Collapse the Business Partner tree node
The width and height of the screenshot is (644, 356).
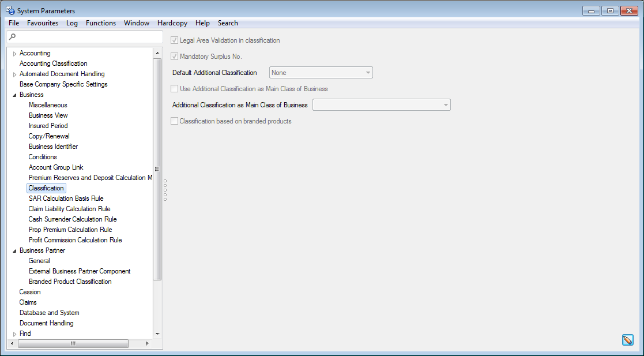(14, 251)
